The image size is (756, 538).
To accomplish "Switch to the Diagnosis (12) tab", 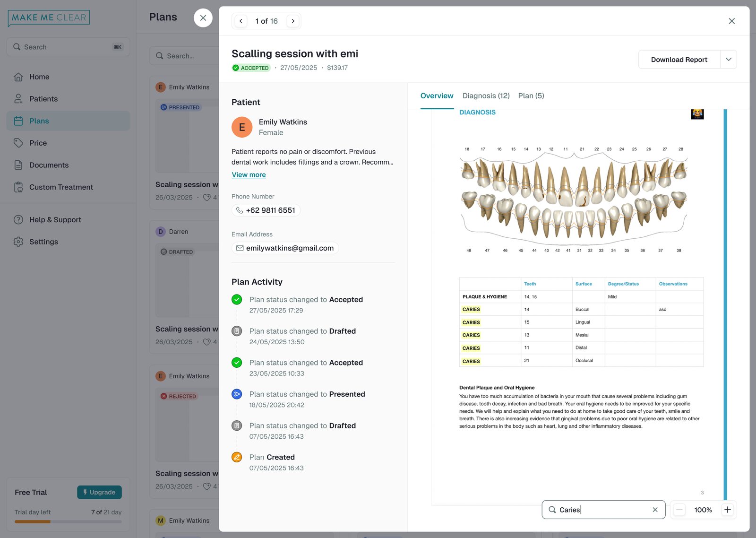I will click(486, 95).
